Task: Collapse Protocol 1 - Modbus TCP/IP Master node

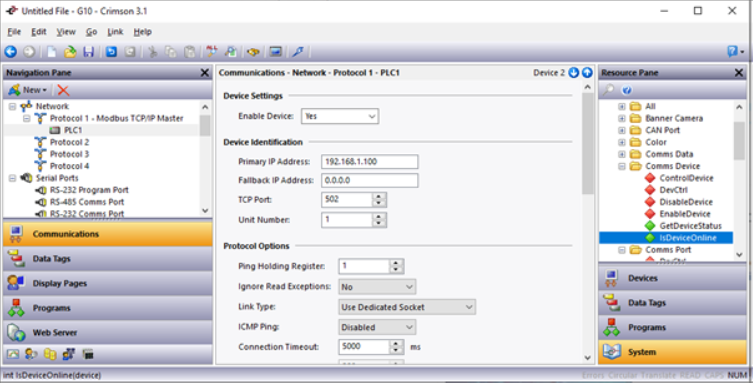Action: [27, 119]
